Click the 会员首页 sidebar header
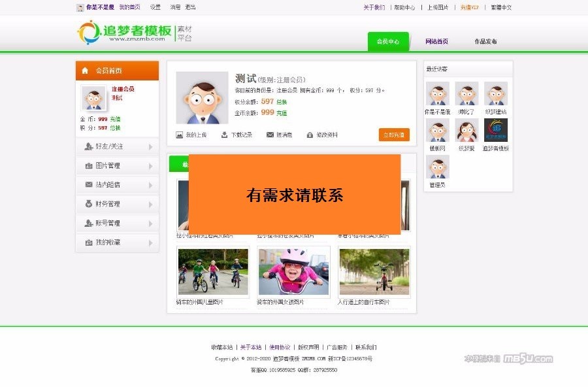 (x=117, y=71)
